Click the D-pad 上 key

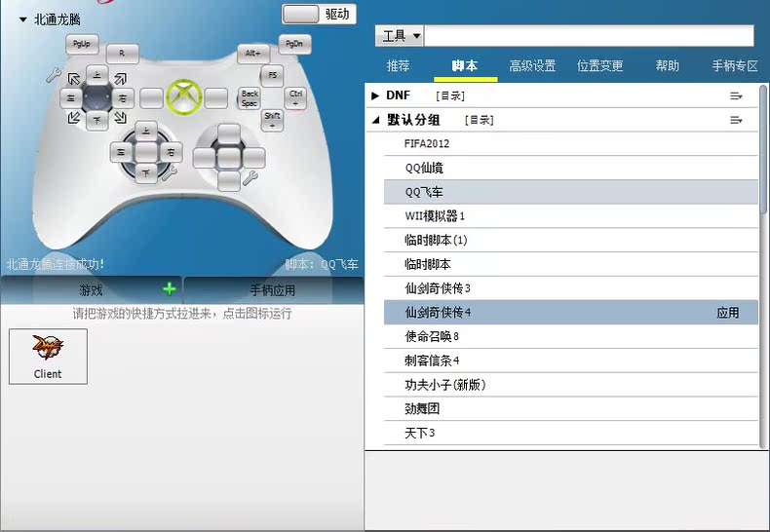146,131
